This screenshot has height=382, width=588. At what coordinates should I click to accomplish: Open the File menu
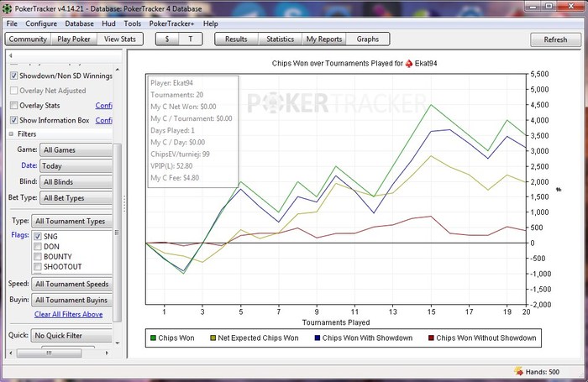(x=12, y=24)
